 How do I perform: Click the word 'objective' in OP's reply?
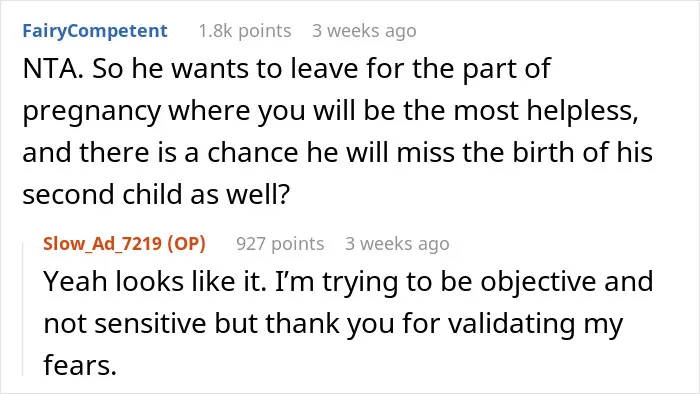(538, 282)
